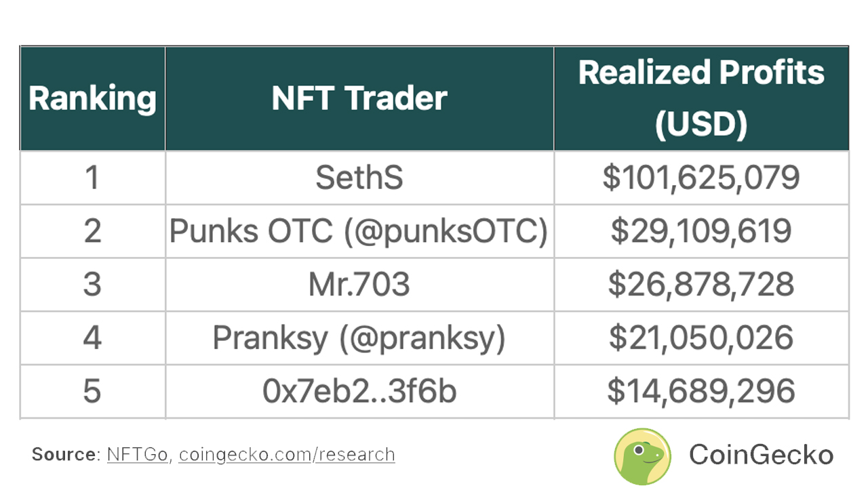Click the CoinGecko brand name text

click(x=761, y=455)
